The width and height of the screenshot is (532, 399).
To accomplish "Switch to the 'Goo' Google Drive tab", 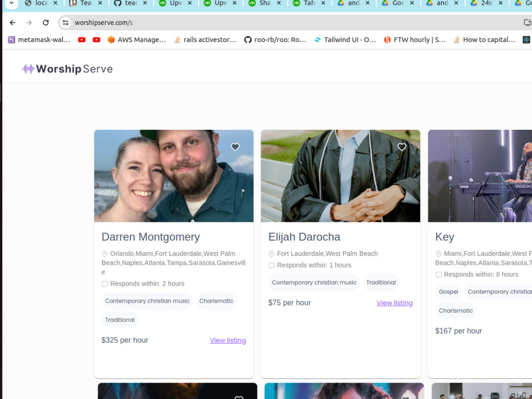I will [393, 3].
